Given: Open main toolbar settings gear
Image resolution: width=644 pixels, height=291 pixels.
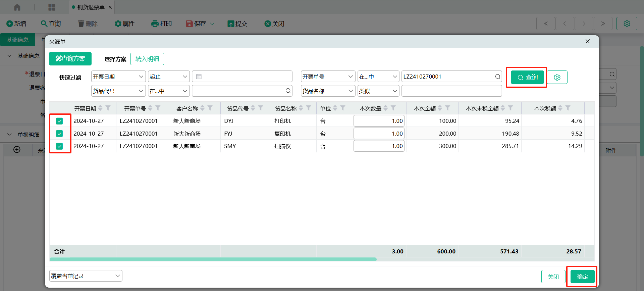Looking at the screenshot, I should point(627,23).
